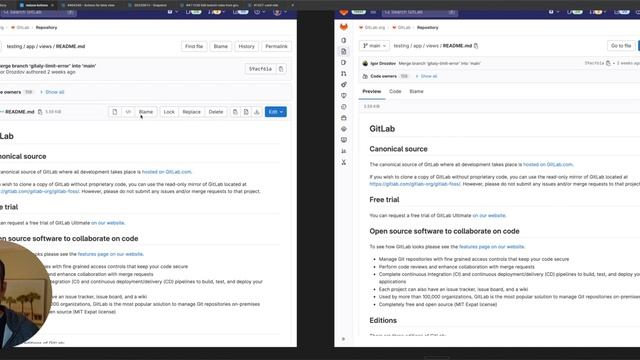Select Preview tab in right window
The width and height of the screenshot is (640, 360).
[372, 91]
